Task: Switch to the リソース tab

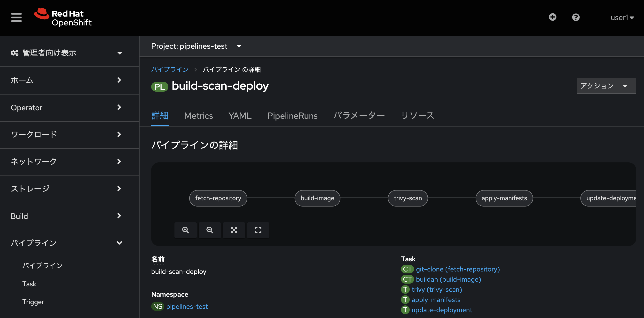Action: [x=417, y=116]
